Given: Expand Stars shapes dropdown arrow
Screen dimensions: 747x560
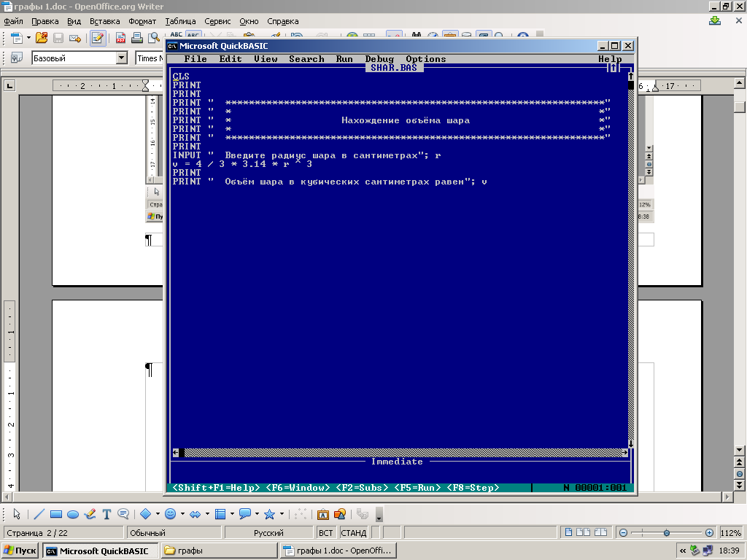Looking at the screenshot, I should click(282, 514).
